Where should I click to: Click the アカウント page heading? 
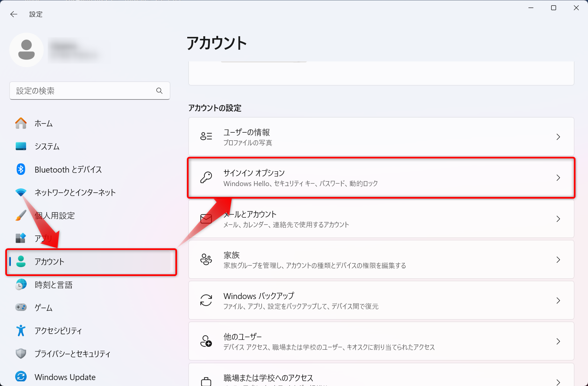click(217, 43)
